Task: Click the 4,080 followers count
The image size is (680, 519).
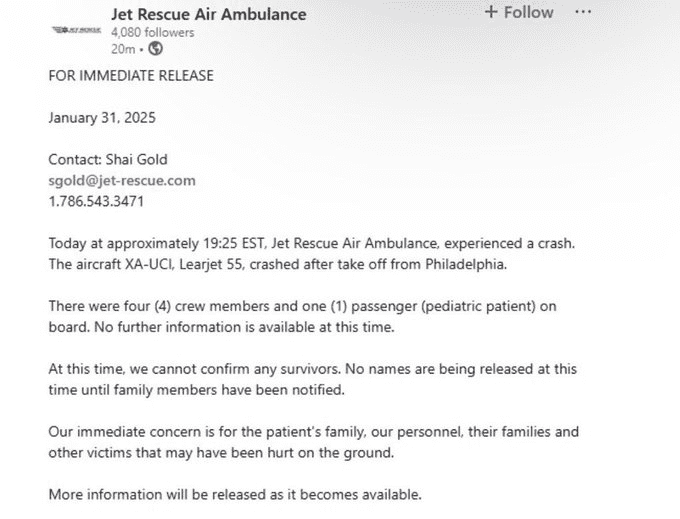Action: 153,33
